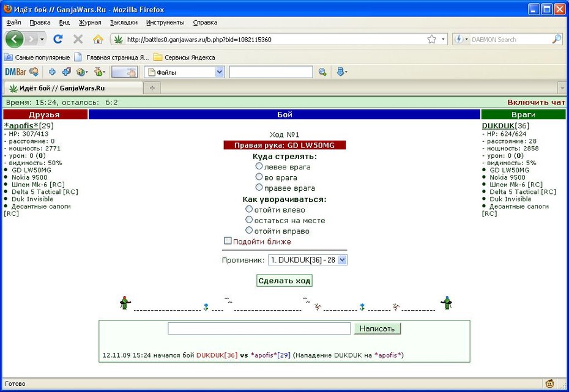Open the Журнал menu

click(x=90, y=22)
